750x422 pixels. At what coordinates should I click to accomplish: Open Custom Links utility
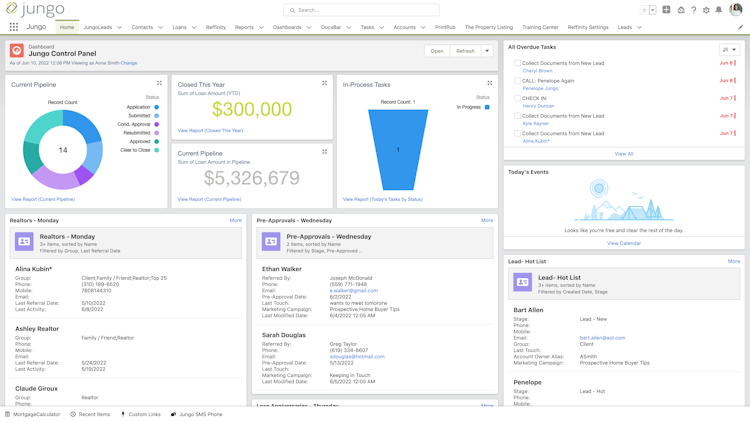coord(141,414)
